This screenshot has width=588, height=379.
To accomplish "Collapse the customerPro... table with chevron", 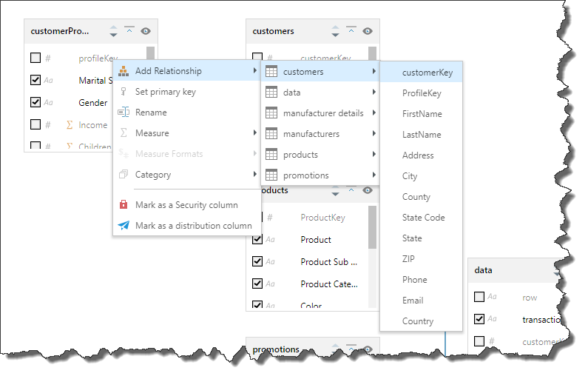I will 129,31.
